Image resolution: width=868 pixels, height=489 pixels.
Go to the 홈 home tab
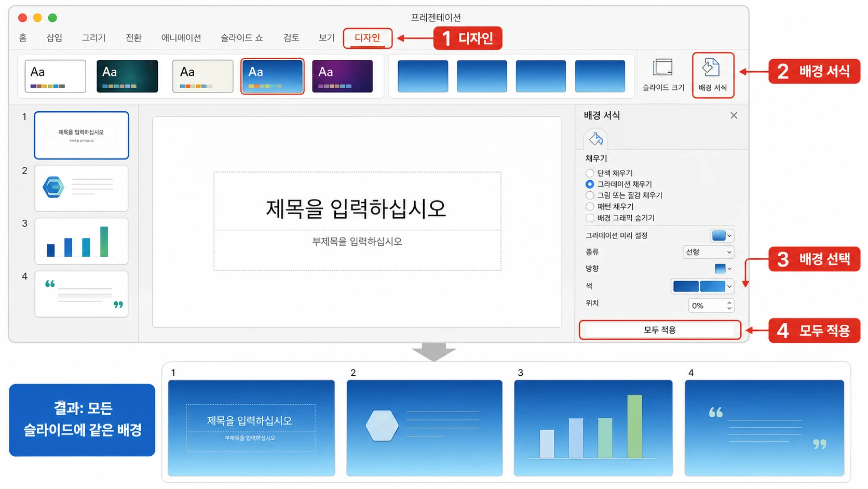pos(23,38)
